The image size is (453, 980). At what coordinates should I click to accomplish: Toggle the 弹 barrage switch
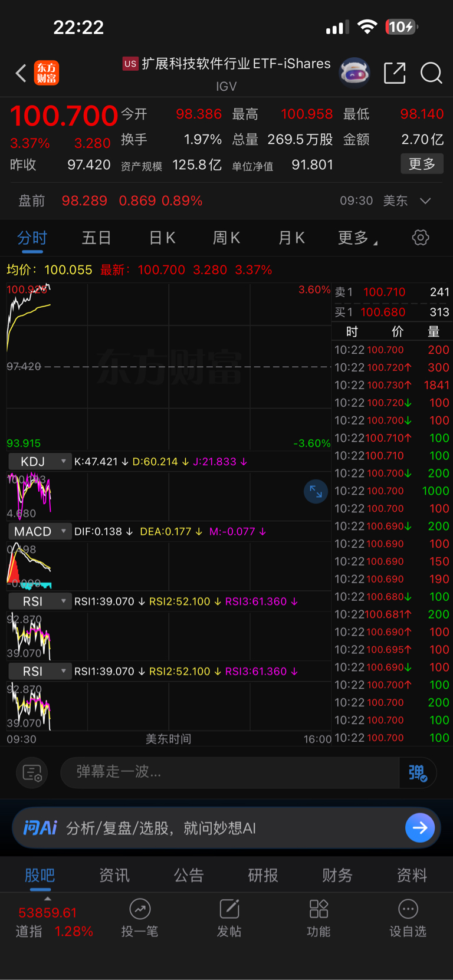click(418, 772)
